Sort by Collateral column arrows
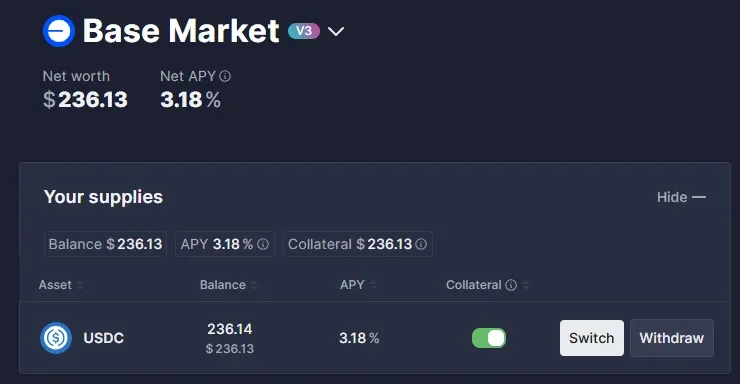Image resolution: width=740 pixels, height=384 pixels. (x=526, y=285)
